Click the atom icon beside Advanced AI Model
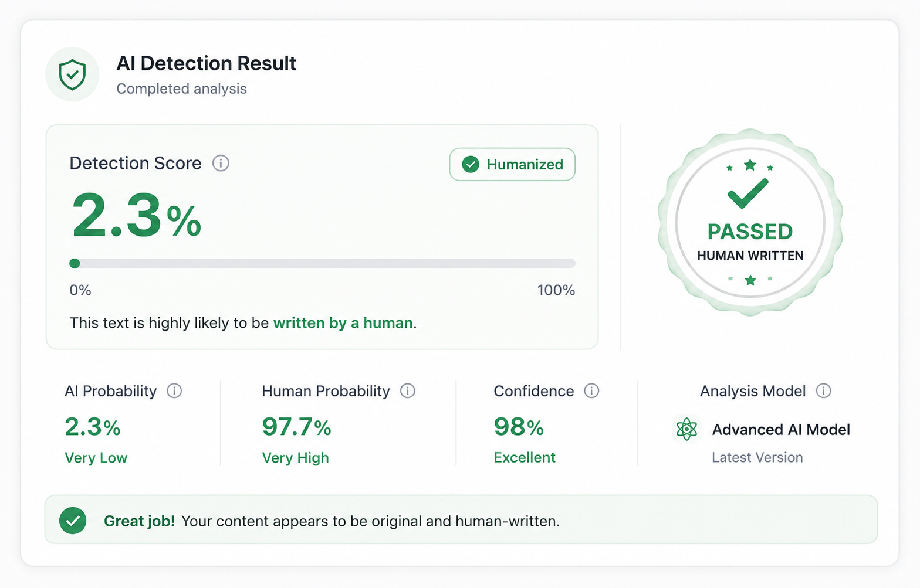 [x=686, y=430]
